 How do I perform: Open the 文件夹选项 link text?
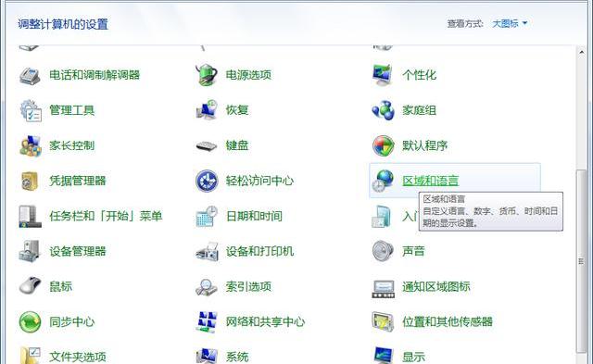[x=78, y=358]
